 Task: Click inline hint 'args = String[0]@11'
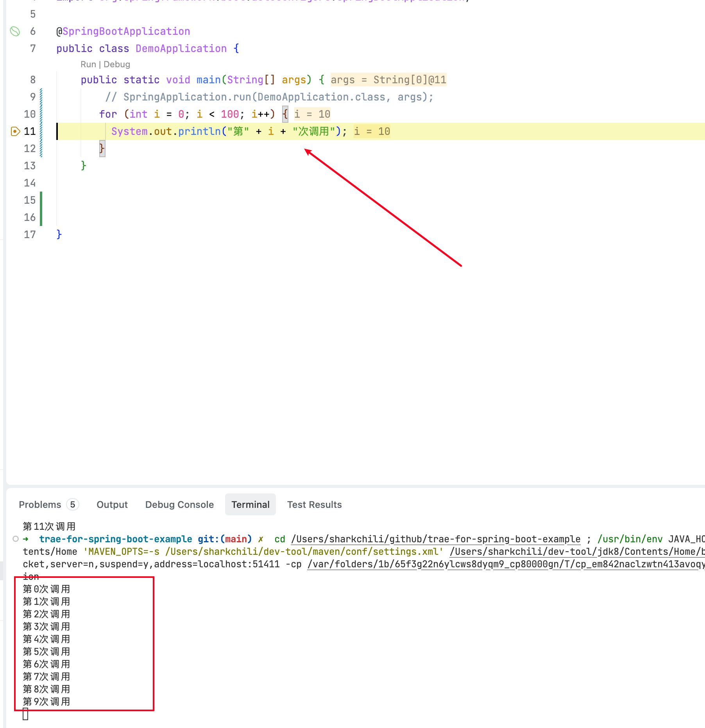(x=388, y=80)
